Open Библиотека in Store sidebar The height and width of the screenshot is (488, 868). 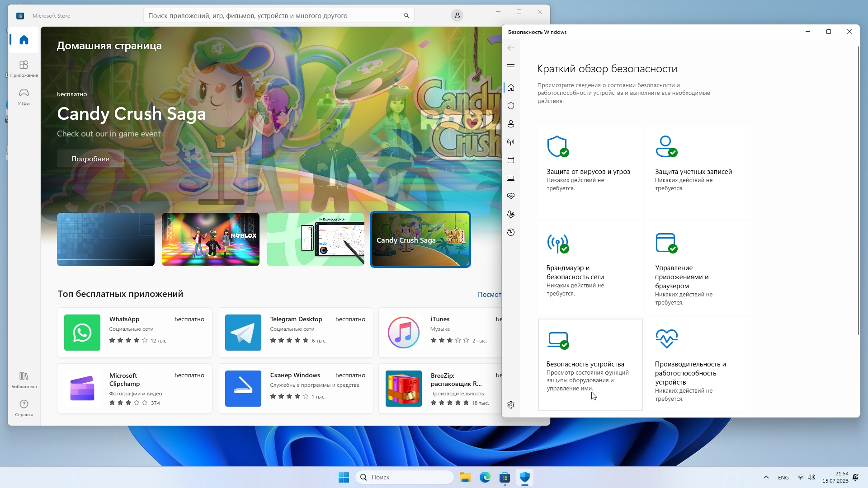point(24,380)
